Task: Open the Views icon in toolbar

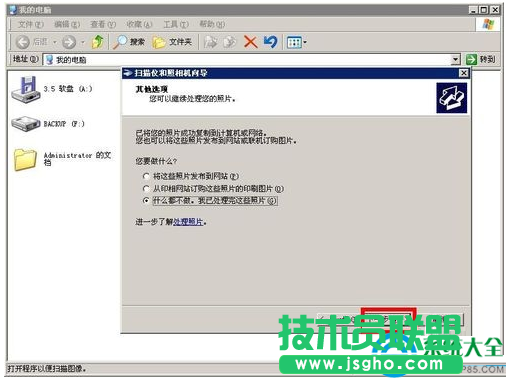Action: [294, 42]
